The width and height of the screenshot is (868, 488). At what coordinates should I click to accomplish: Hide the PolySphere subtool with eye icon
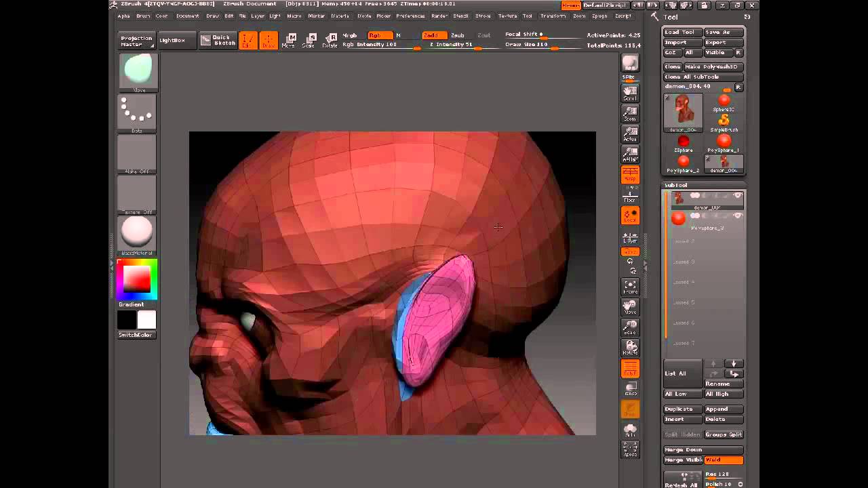(x=737, y=216)
